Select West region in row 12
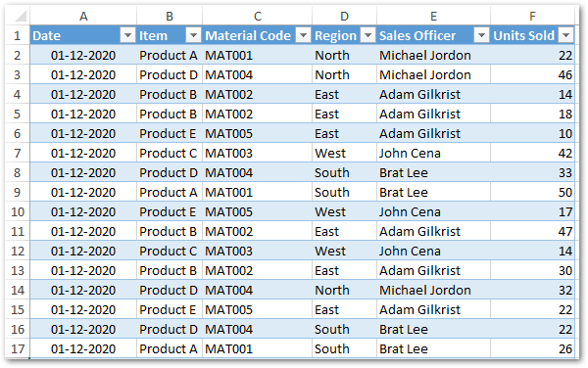The height and width of the screenshot is (368, 588). tap(344, 251)
